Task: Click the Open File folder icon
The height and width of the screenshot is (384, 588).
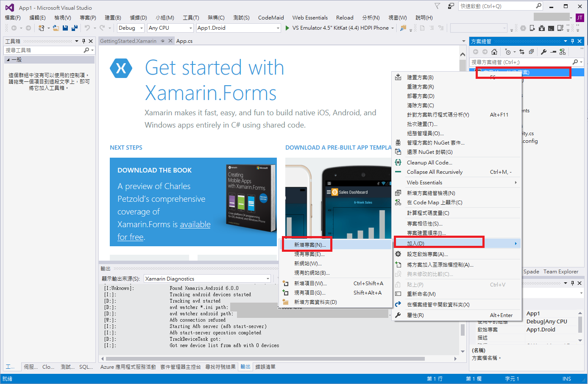Action: click(56, 28)
